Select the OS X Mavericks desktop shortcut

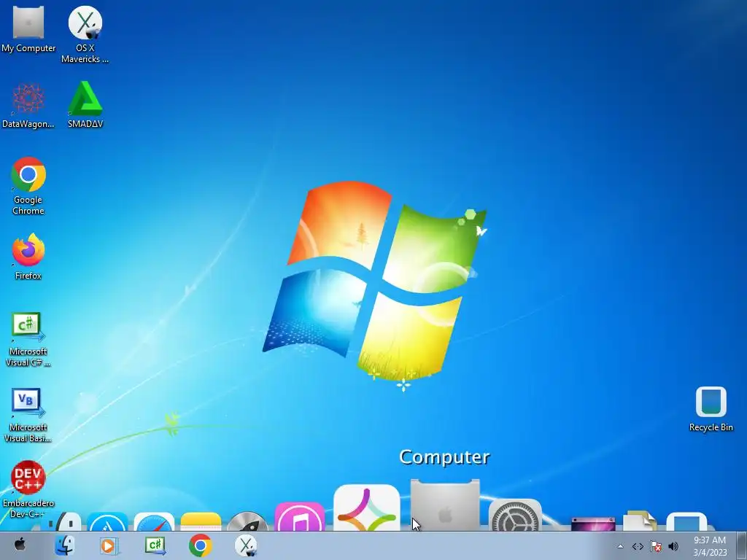click(85, 34)
